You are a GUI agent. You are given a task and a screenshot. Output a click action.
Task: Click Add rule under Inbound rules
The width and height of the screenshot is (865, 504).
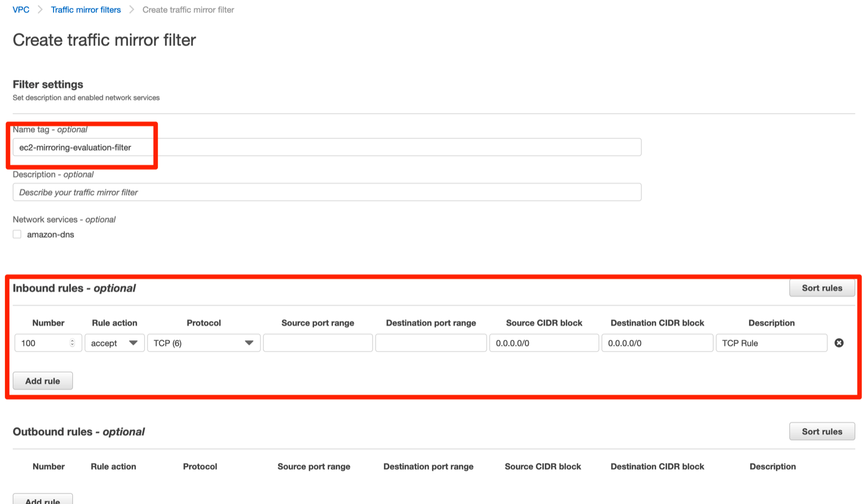(42, 380)
